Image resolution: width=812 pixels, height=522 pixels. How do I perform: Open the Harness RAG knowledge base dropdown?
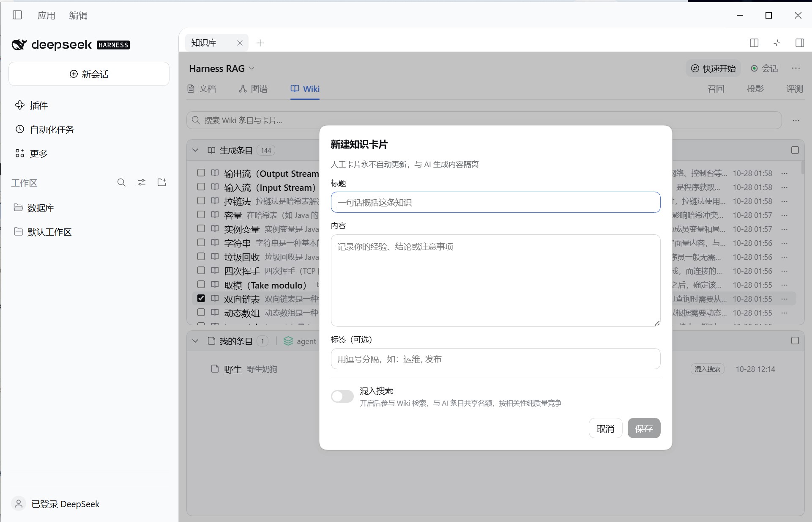pos(222,69)
